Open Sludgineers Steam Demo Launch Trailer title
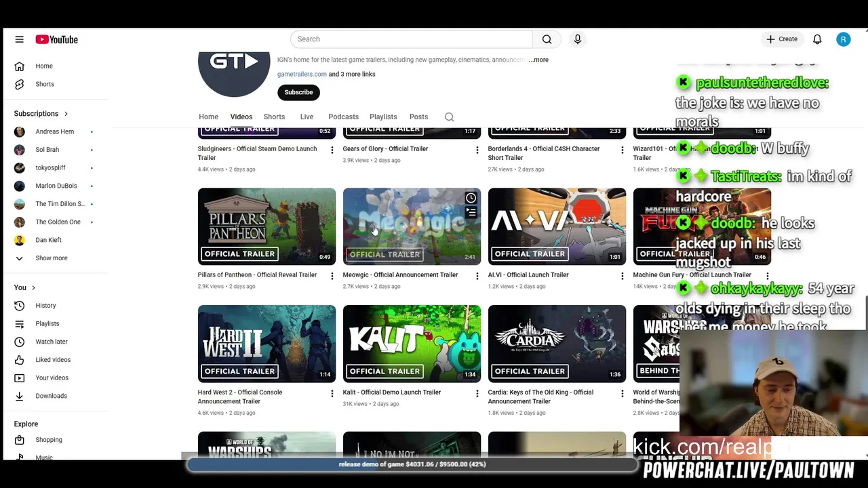This screenshot has height=488, width=868. pos(257,153)
